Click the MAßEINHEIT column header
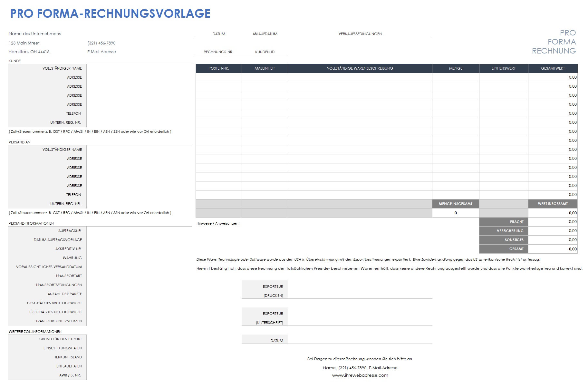Viewport: 588px width, 389px height. [265, 68]
